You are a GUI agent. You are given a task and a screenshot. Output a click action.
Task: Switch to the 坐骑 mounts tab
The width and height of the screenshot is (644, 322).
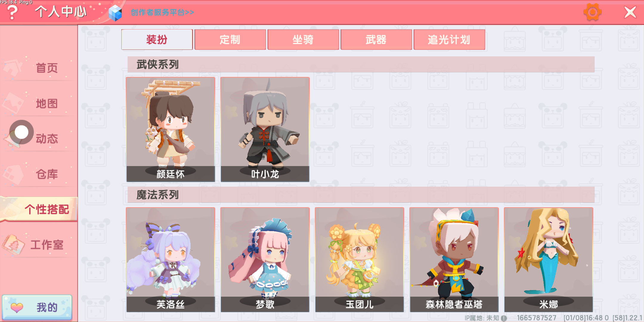pyautogui.click(x=303, y=39)
